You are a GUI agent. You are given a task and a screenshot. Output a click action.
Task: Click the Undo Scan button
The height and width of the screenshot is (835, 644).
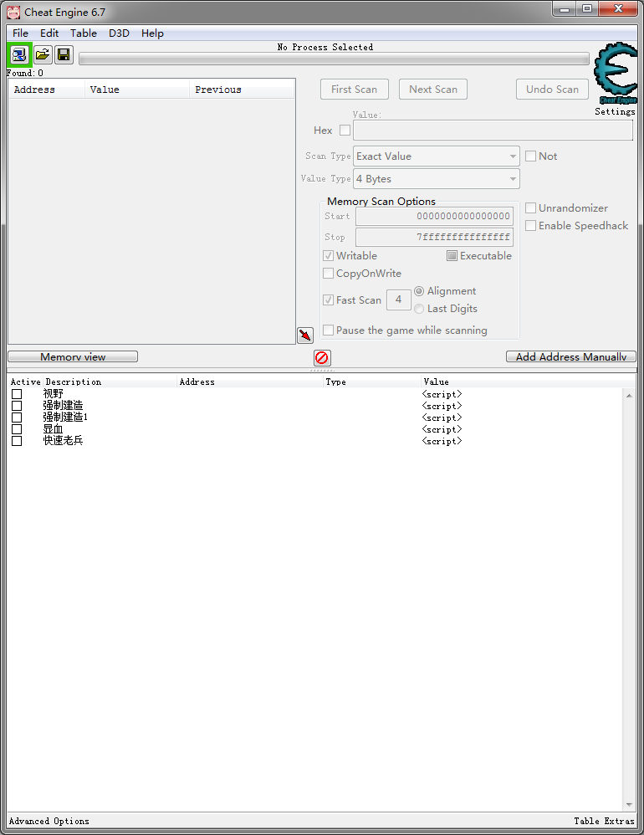(553, 89)
